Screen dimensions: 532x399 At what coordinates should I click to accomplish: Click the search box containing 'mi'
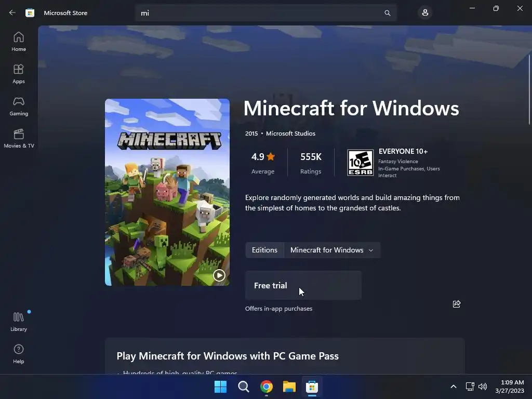(266, 13)
